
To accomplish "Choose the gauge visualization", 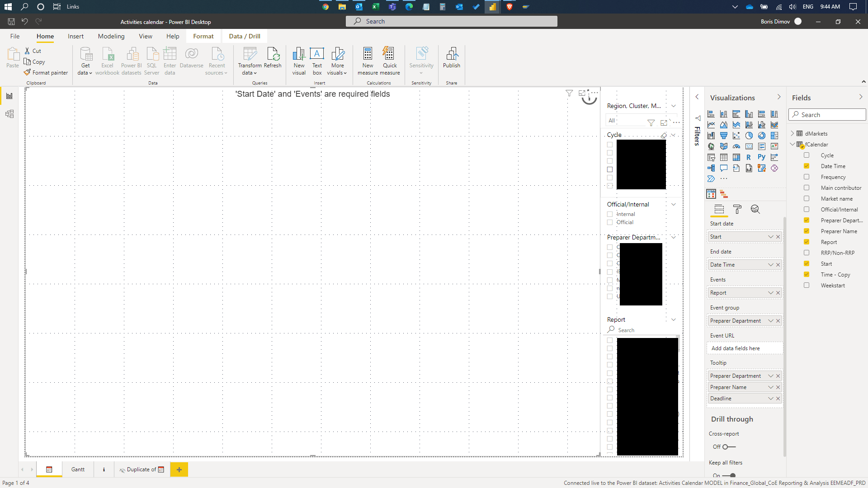I will (x=736, y=146).
